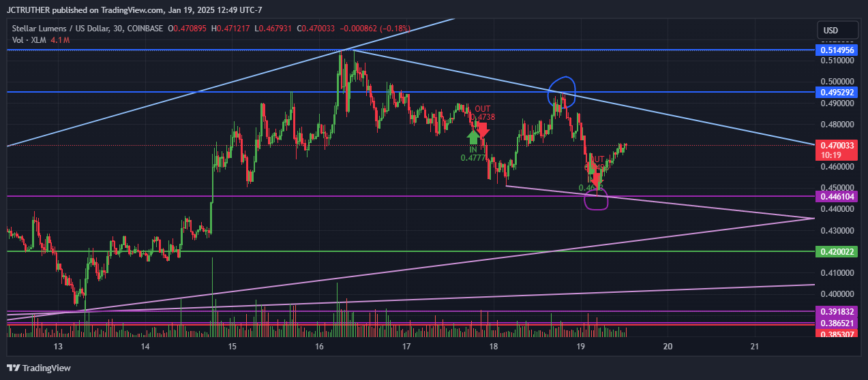Select the current price label 0.470033
868x380 pixels.
coord(838,146)
